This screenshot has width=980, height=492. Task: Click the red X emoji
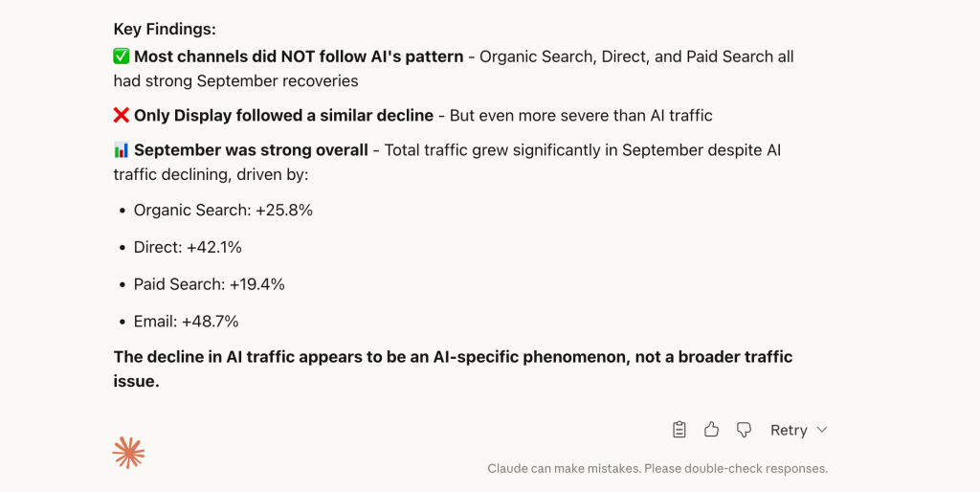click(x=122, y=116)
